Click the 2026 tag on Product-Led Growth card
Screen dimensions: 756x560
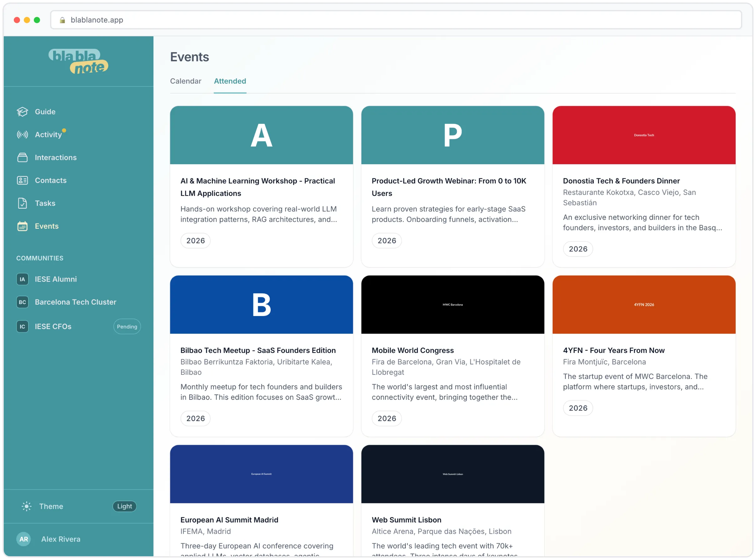click(387, 241)
